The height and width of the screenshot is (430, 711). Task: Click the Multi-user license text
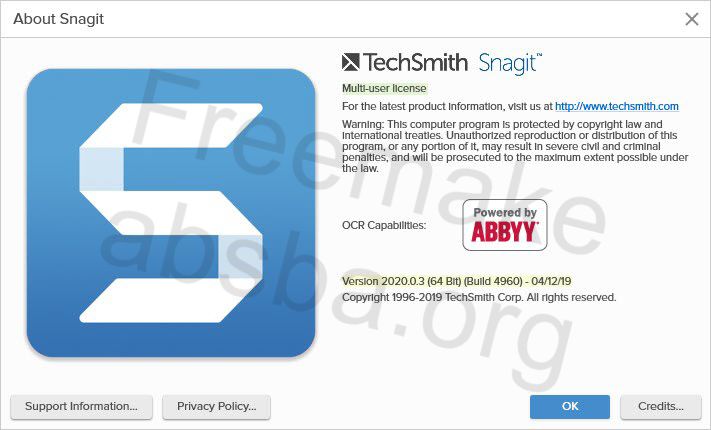tap(384, 88)
